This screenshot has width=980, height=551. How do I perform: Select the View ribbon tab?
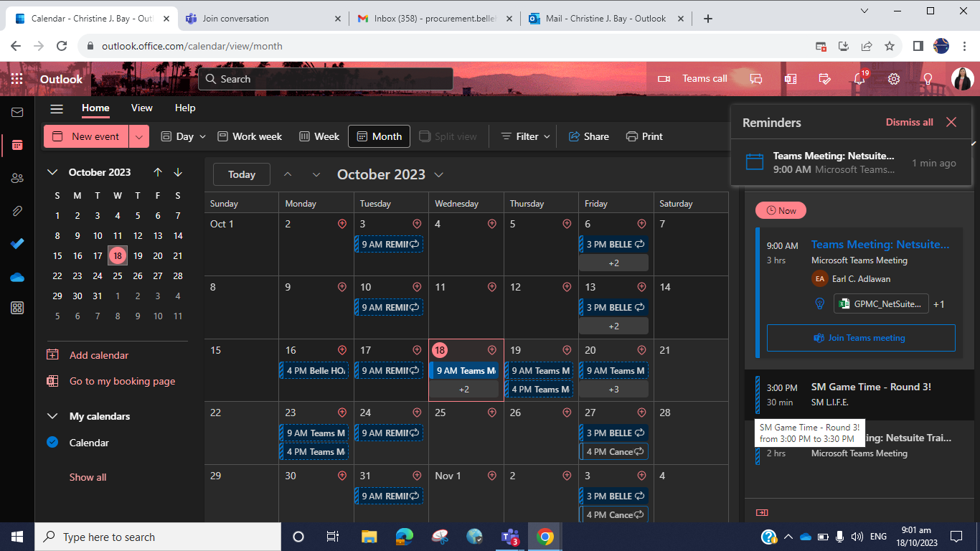click(x=142, y=108)
